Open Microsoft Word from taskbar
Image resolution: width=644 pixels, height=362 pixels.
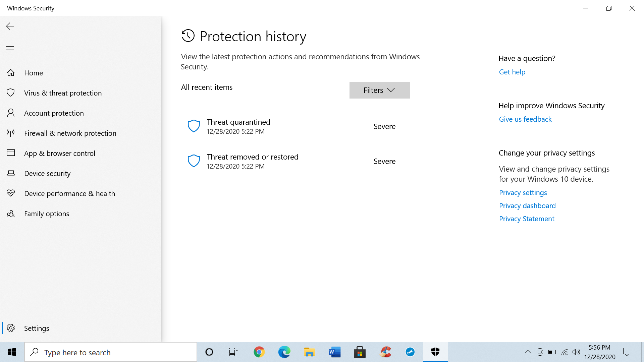point(334,352)
